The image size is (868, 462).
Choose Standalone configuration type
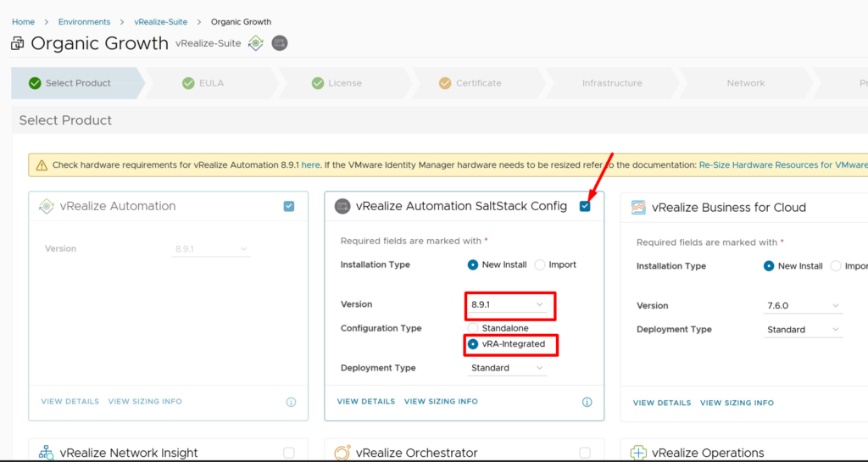tap(473, 328)
